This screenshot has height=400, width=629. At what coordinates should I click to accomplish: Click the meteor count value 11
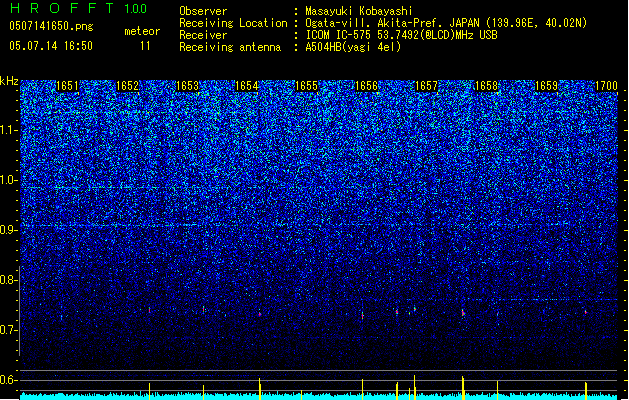pyautogui.click(x=145, y=46)
